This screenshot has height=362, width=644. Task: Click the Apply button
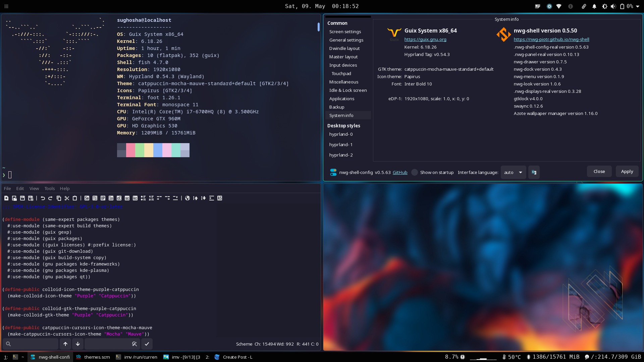(x=627, y=171)
